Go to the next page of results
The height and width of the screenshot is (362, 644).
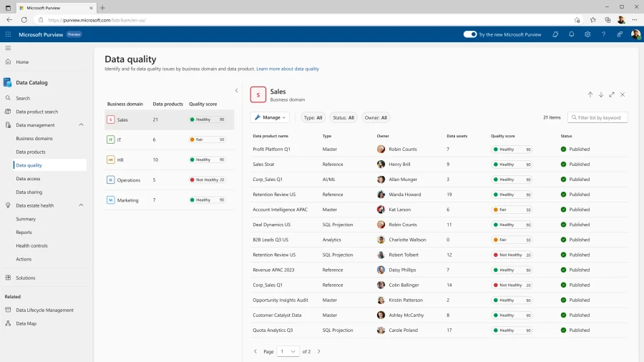point(318,351)
